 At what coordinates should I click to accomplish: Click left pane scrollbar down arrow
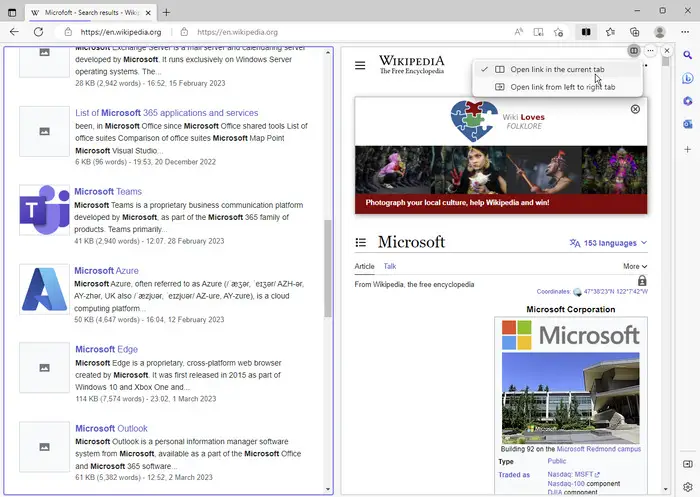(328, 489)
